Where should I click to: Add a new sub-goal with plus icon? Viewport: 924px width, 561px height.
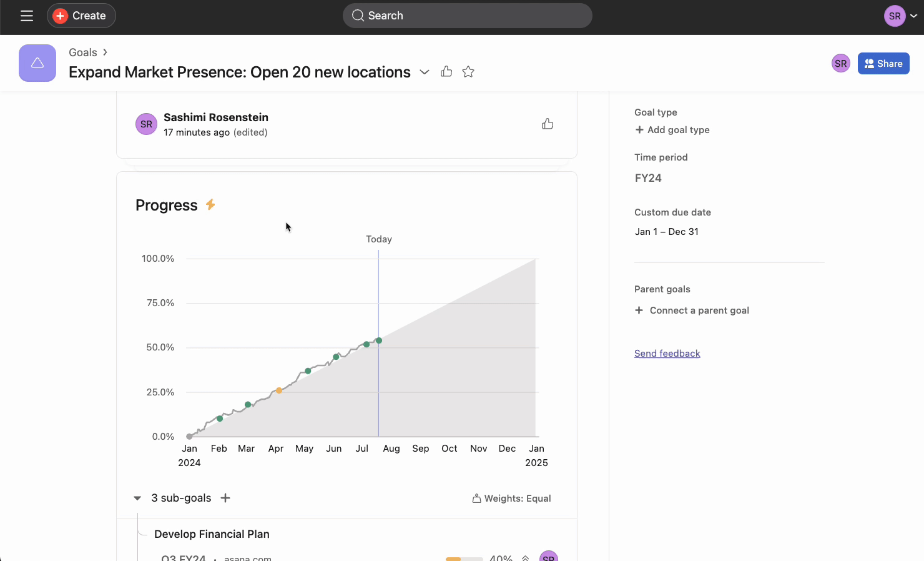[x=225, y=498]
